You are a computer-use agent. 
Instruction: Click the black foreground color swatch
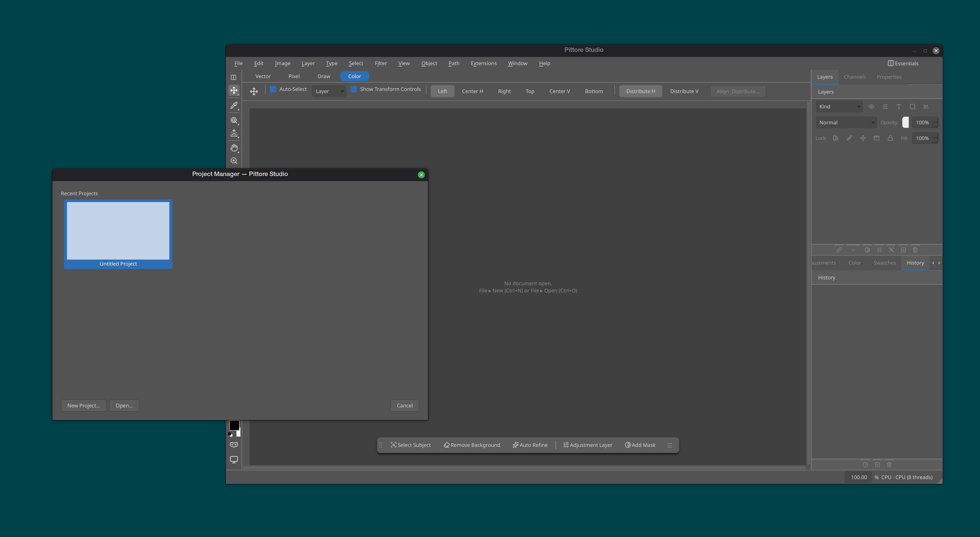coord(234,425)
